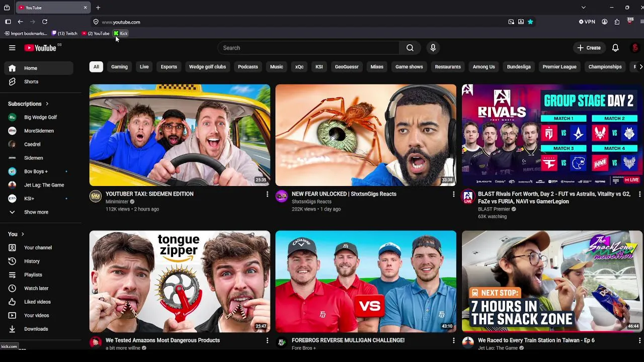The image size is (644, 362).
Task: Open the 7 Hours in the Snack Zone thumbnail
Action: click(552, 281)
